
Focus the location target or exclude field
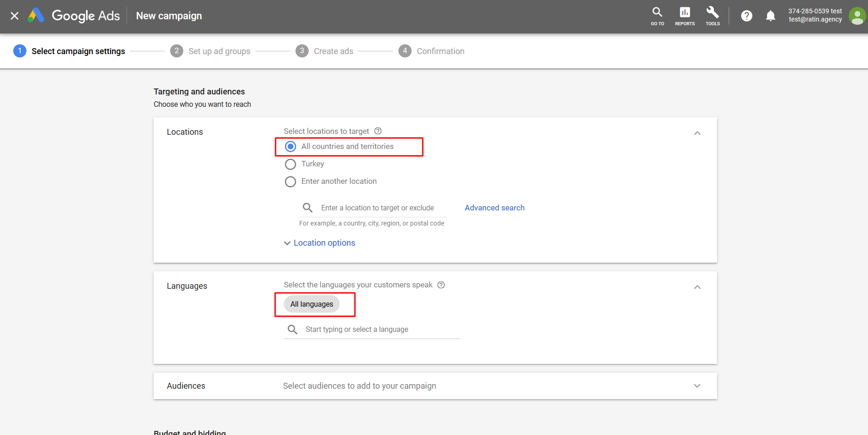point(373,208)
